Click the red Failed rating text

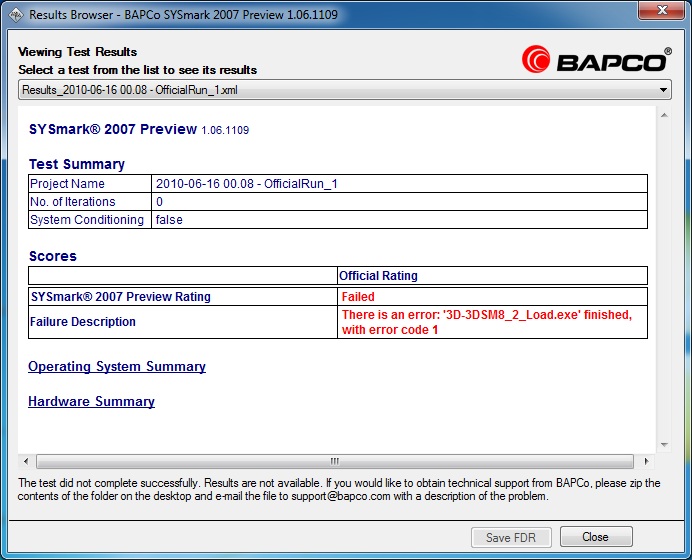click(x=358, y=297)
